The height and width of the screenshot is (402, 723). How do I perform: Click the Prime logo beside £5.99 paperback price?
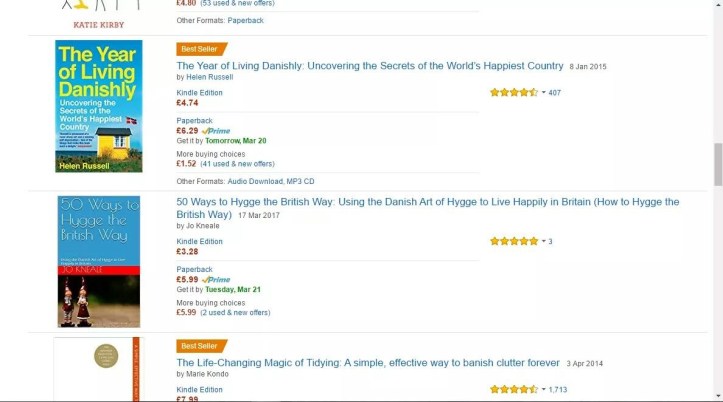[216, 280]
